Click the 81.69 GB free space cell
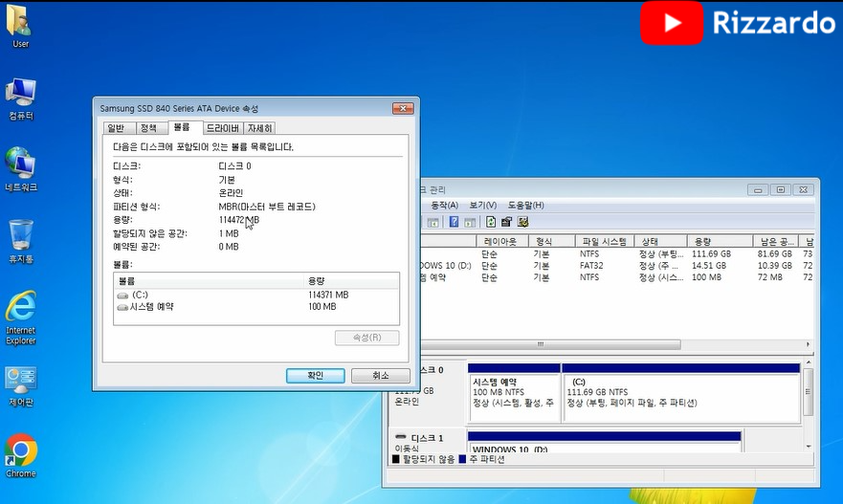The image size is (843, 504). 775,253
